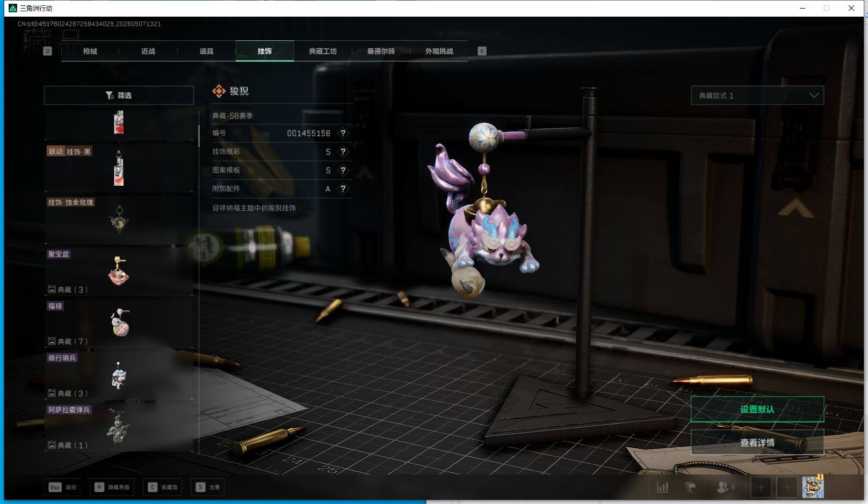Click the Q previous-tab key icon
868x504 pixels.
48,51
